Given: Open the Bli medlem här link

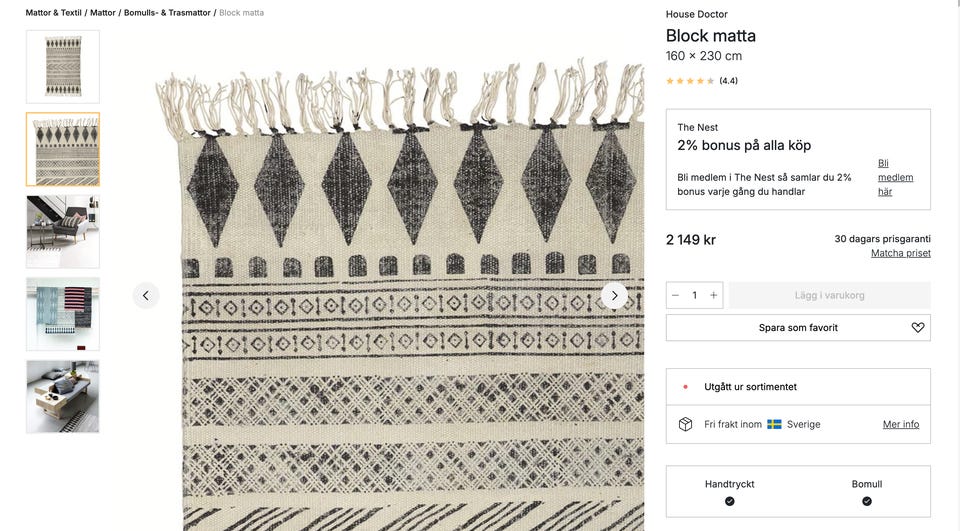Looking at the screenshot, I should tap(894, 177).
